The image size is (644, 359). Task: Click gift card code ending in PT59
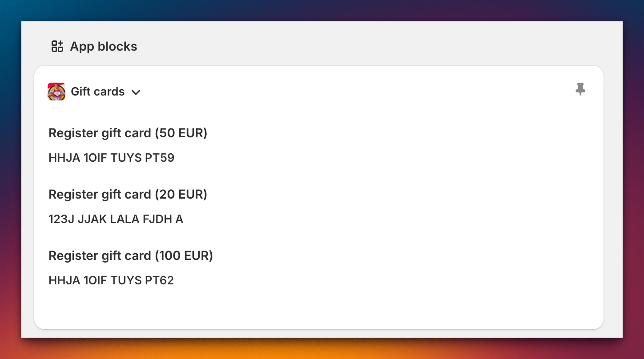pos(111,158)
